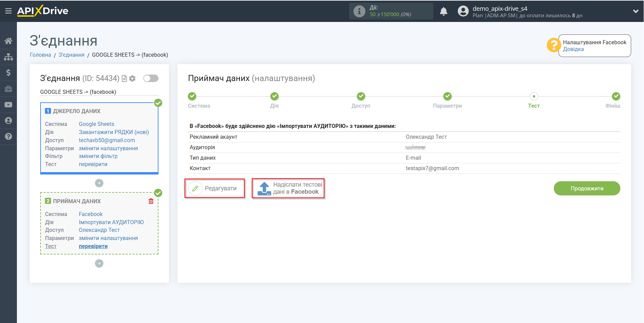Go to the Параметри step
644x323 pixels.
pyautogui.click(x=447, y=96)
